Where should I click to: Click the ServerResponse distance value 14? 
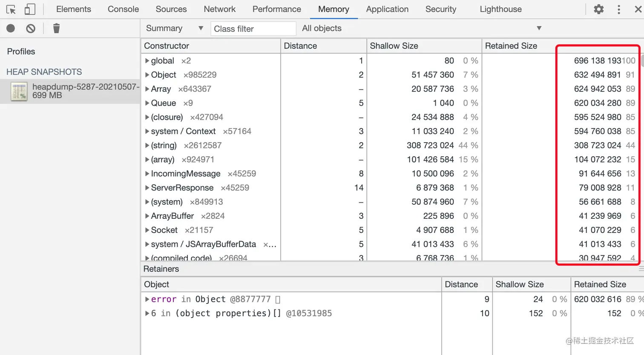[359, 188]
